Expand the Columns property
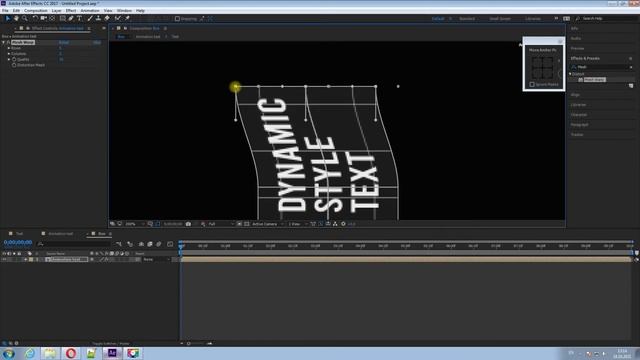This screenshot has height=360, width=640. point(9,54)
